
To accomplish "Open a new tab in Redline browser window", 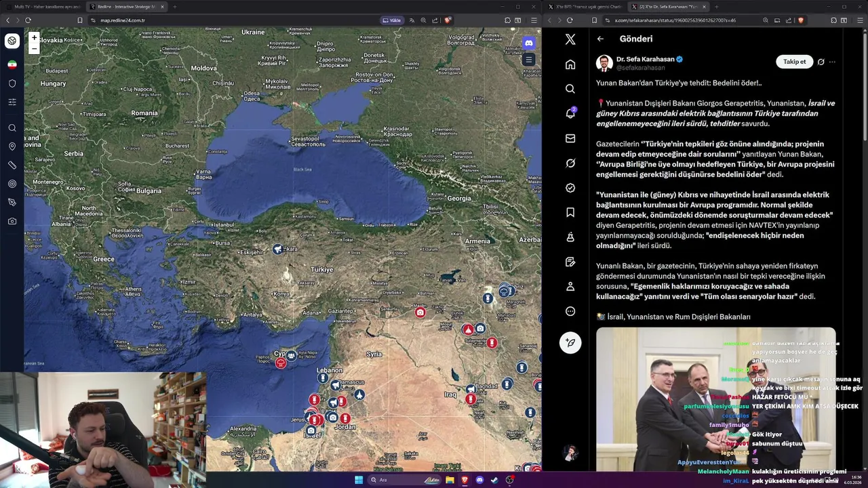I will tap(175, 7).
